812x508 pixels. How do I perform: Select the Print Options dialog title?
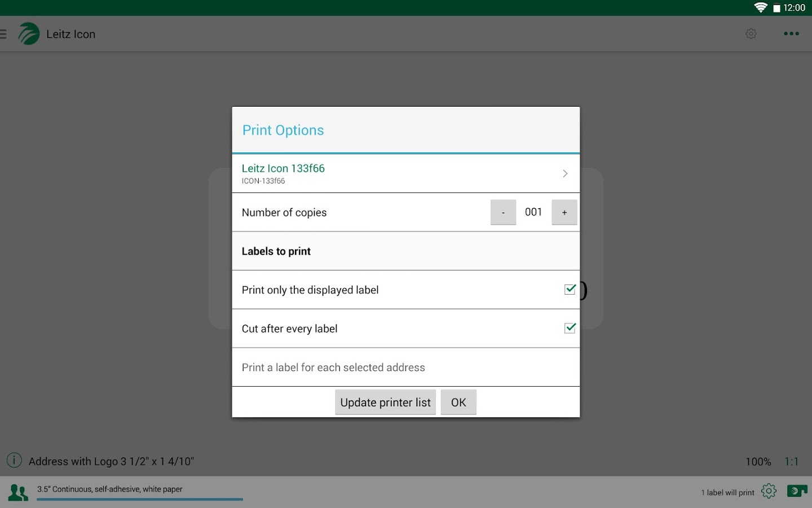[283, 130]
